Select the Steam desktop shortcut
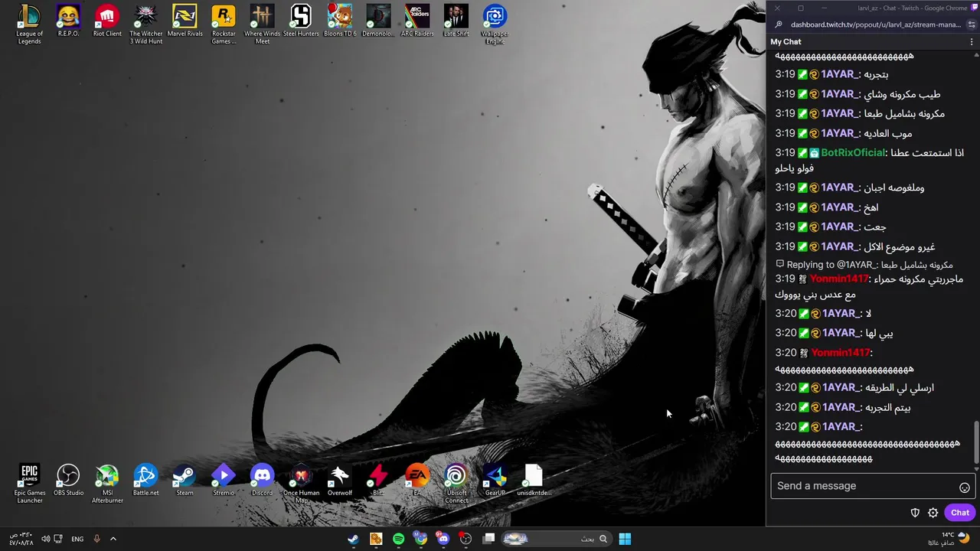 pos(185,481)
